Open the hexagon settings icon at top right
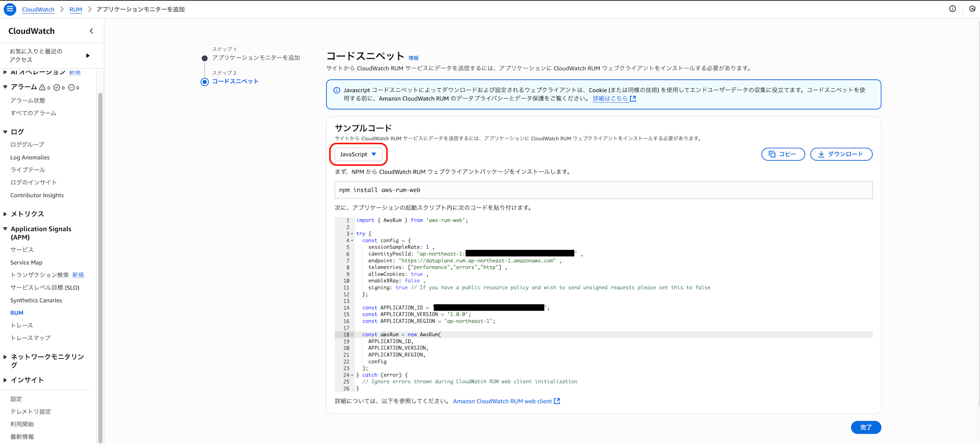 click(972, 9)
